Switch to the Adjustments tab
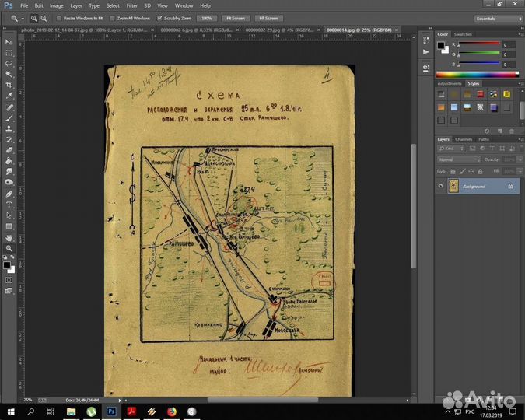 click(x=450, y=84)
